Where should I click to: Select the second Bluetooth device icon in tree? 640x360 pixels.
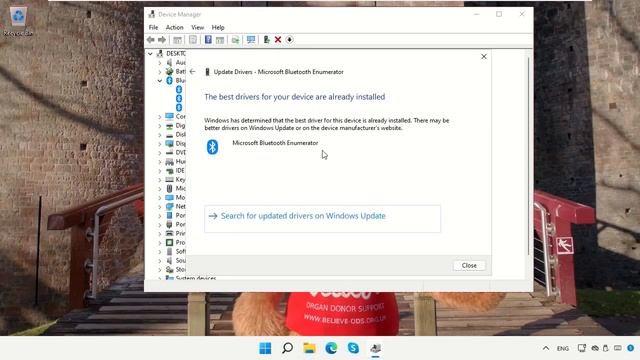tap(179, 98)
